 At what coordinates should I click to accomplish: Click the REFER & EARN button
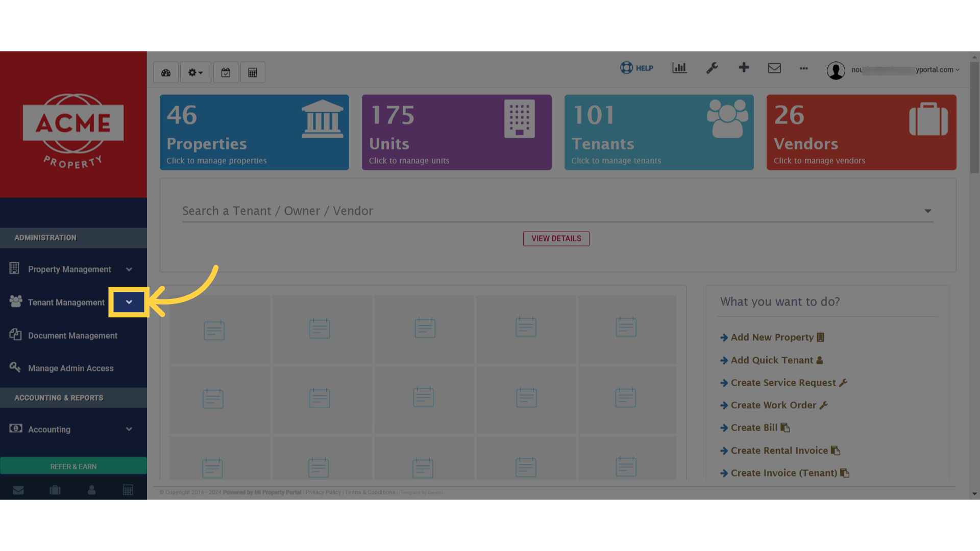(x=73, y=466)
